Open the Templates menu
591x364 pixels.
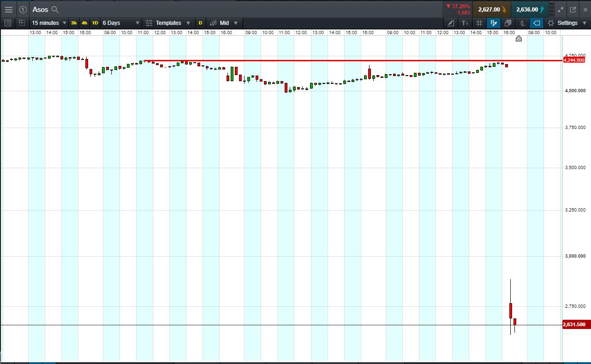coord(168,23)
